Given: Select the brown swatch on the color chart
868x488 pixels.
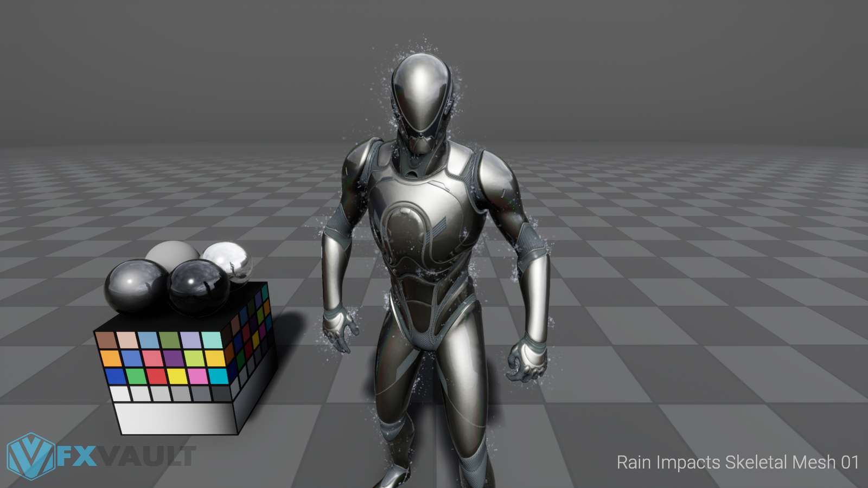Looking at the screenshot, I should click(106, 340).
